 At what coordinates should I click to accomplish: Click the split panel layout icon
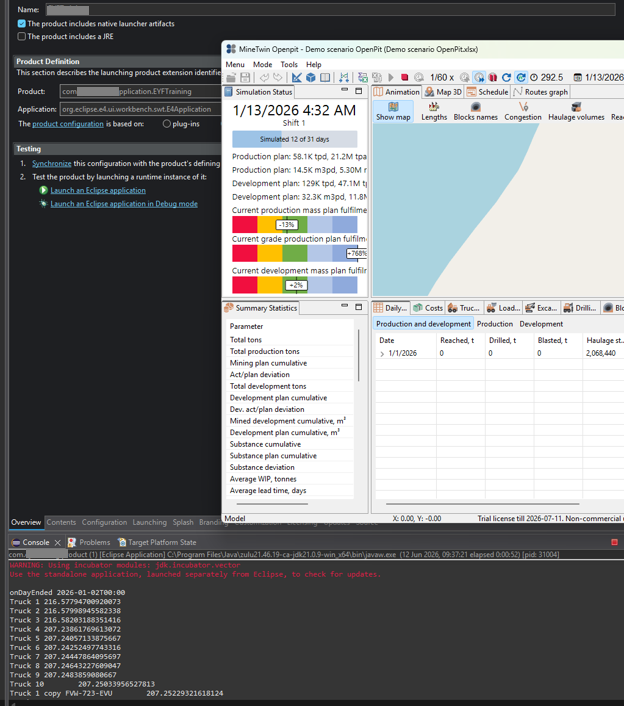tap(325, 77)
